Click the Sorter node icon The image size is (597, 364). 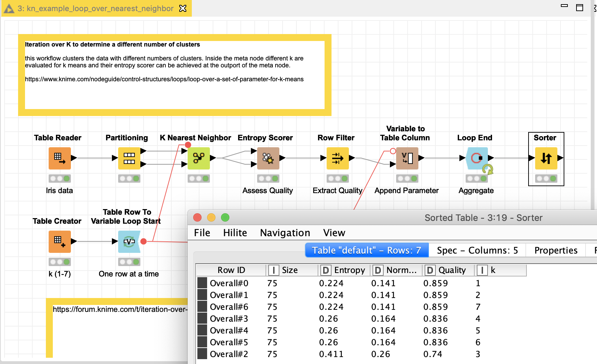(x=546, y=158)
